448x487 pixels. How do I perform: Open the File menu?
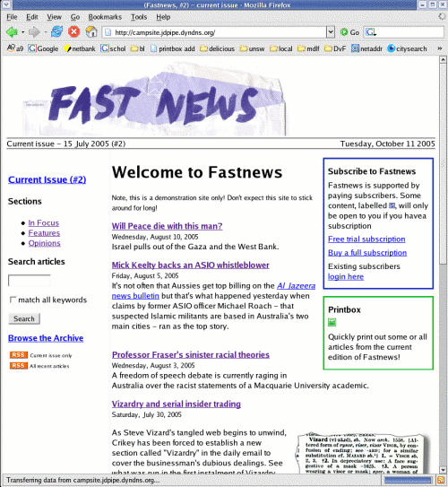(x=12, y=17)
